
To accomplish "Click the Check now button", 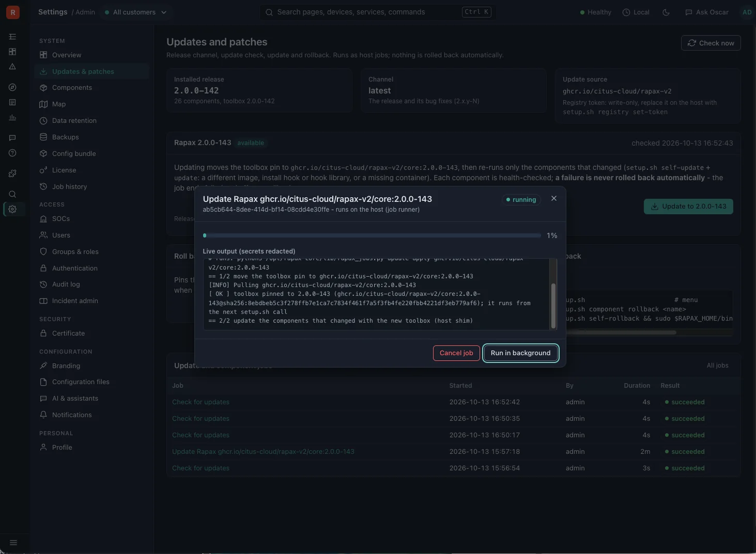I will [711, 43].
